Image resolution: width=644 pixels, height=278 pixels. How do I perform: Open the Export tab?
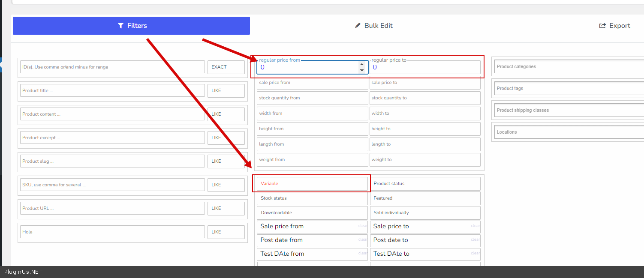coord(614,26)
